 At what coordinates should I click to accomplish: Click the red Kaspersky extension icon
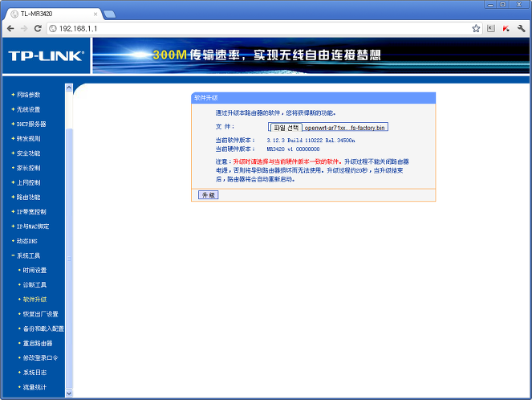[x=506, y=29]
